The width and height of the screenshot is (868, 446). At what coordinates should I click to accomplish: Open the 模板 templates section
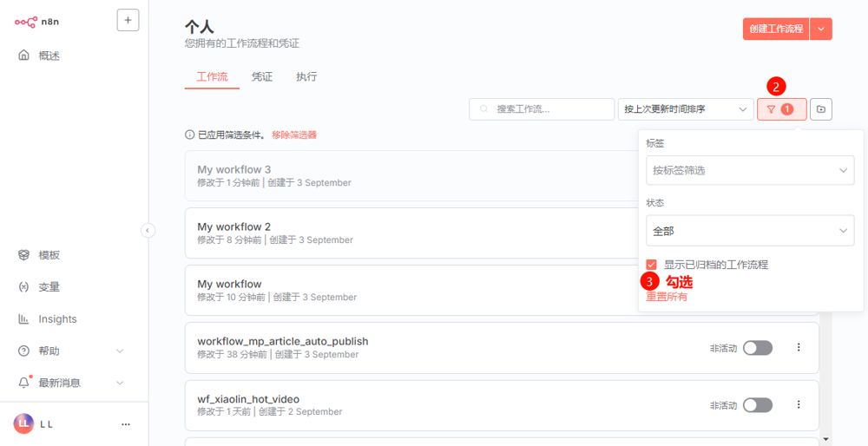49,255
